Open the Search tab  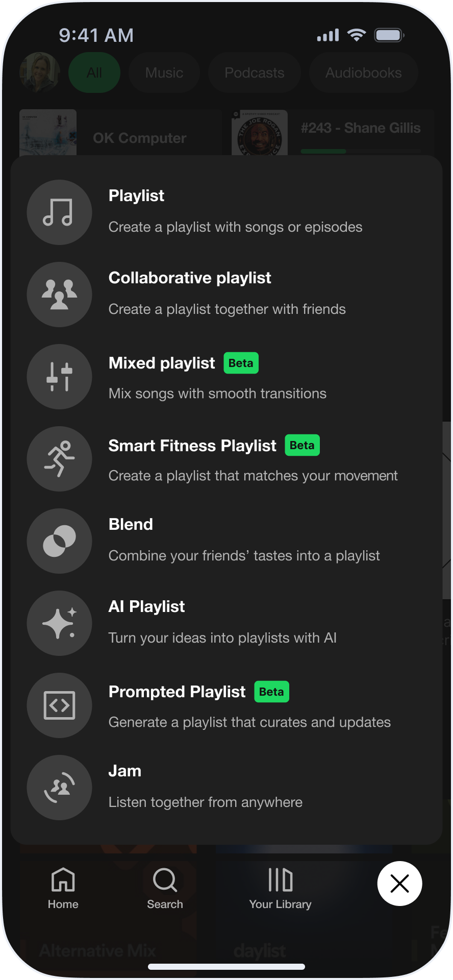click(x=165, y=889)
